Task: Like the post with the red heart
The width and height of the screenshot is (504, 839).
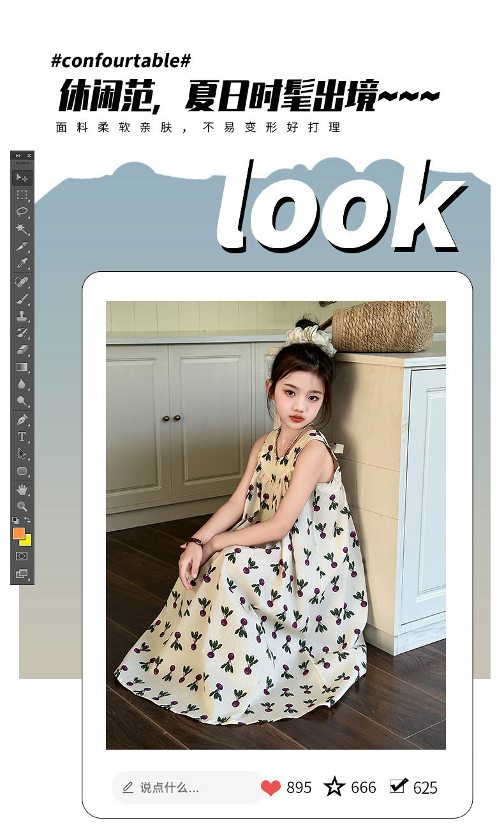Action: click(271, 788)
